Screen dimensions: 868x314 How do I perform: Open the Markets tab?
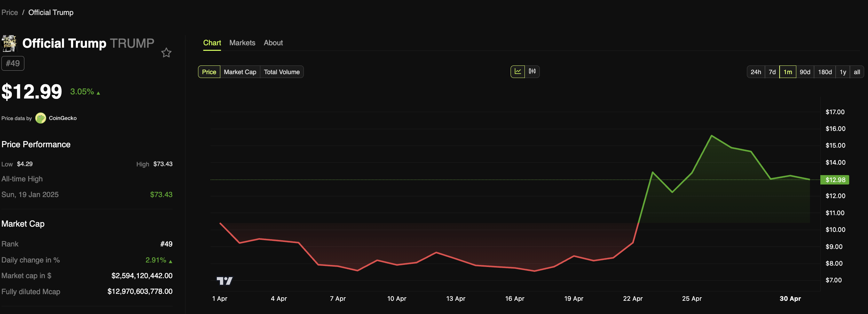[x=242, y=43]
